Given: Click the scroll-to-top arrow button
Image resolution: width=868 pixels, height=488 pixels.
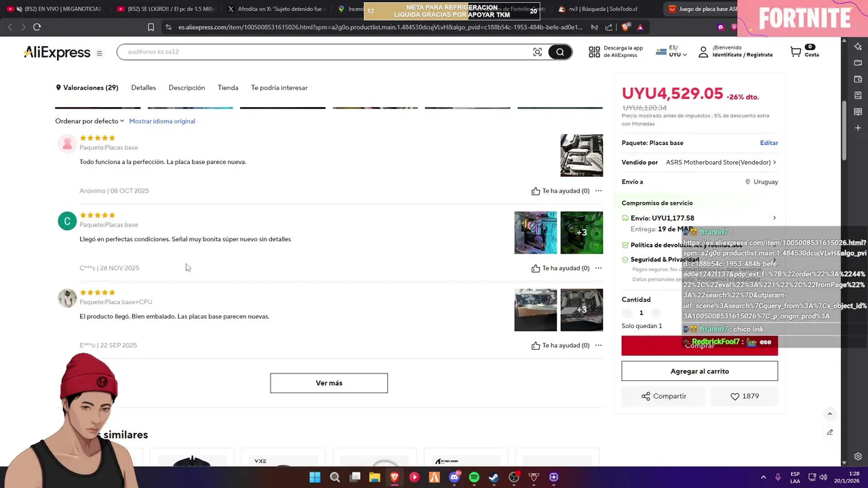Looking at the screenshot, I should (829, 414).
